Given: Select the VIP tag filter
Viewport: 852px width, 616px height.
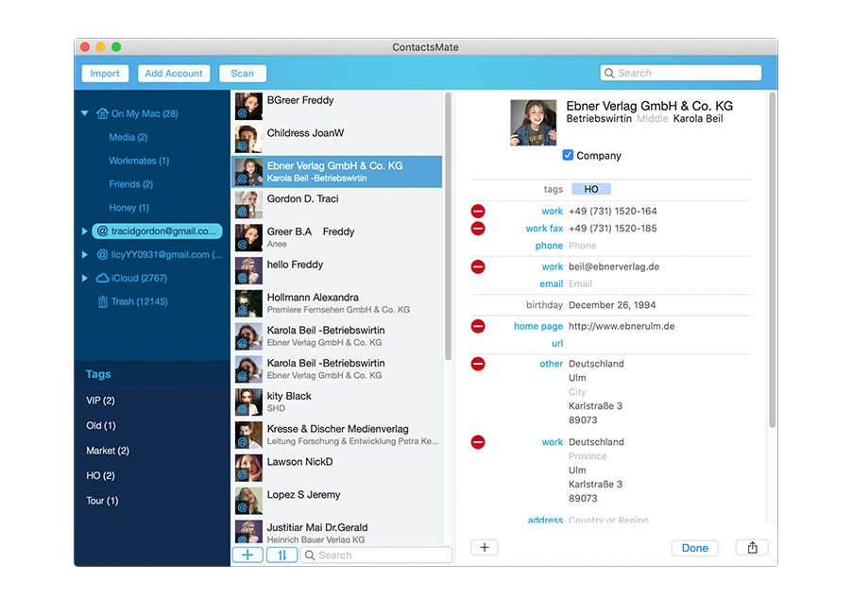Looking at the screenshot, I should (x=100, y=401).
